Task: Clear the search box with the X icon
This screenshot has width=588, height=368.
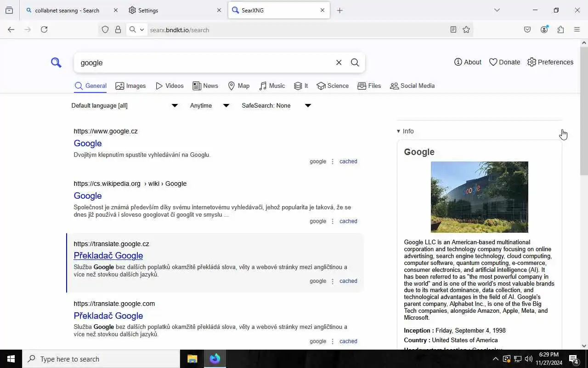Action: tap(339, 63)
